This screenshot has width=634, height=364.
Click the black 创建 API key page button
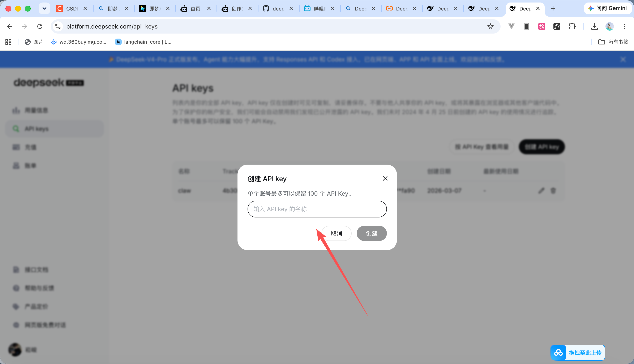[542, 147]
